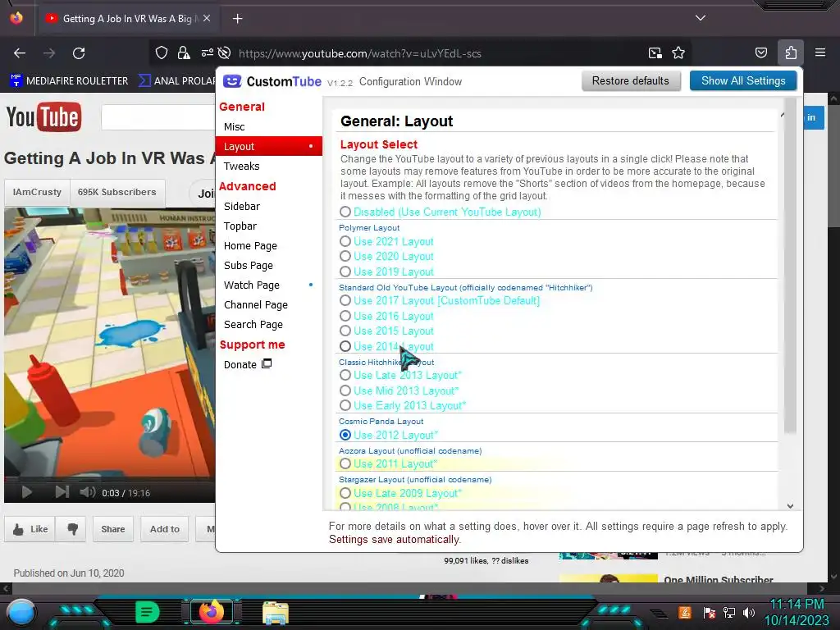This screenshot has height=630, width=840.
Task: Click the Firefox taskbar icon
Action: point(211,612)
